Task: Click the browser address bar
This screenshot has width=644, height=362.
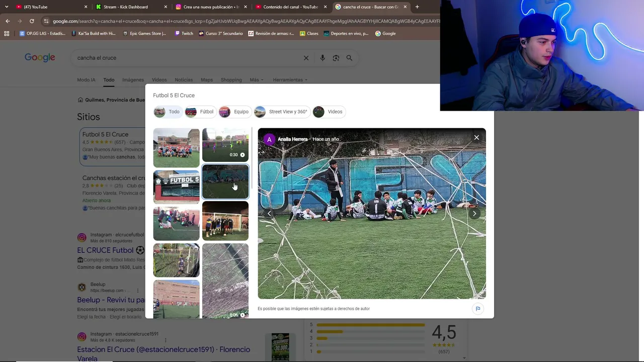Action: click(246, 21)
